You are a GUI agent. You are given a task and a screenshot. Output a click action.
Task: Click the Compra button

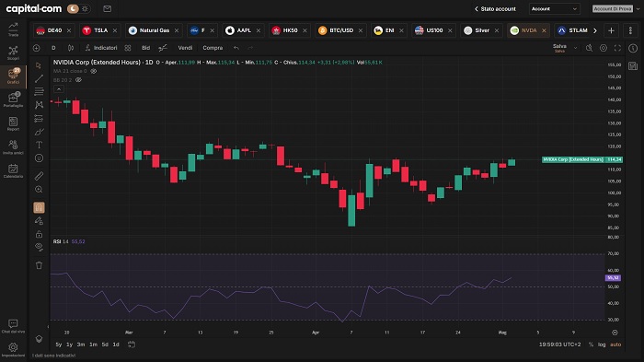213,48
